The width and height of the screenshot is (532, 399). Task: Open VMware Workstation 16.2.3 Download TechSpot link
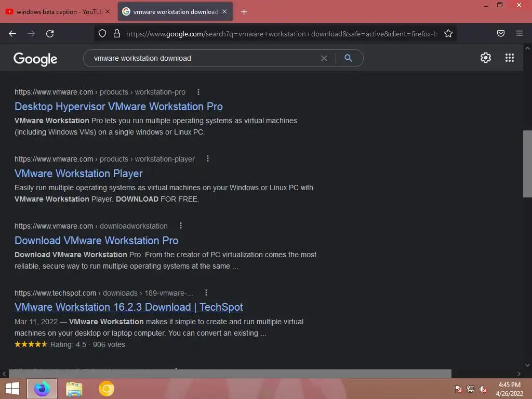point(129,307)
